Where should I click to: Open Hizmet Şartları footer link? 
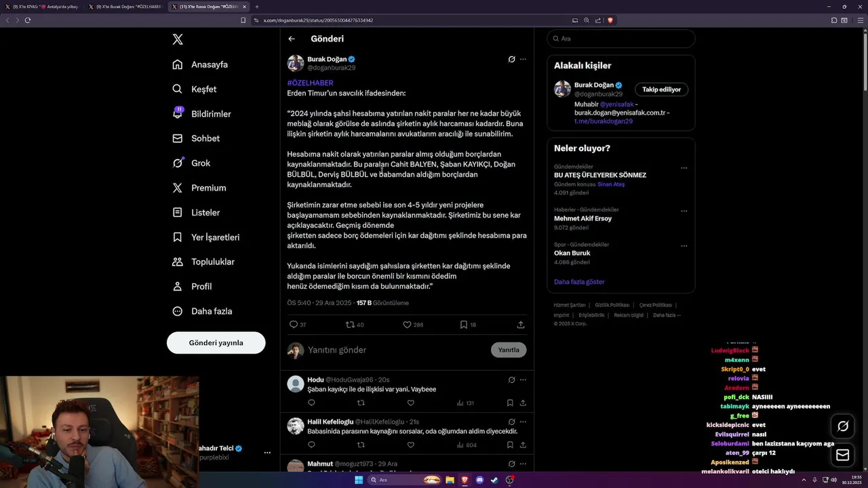pos(570,305)
